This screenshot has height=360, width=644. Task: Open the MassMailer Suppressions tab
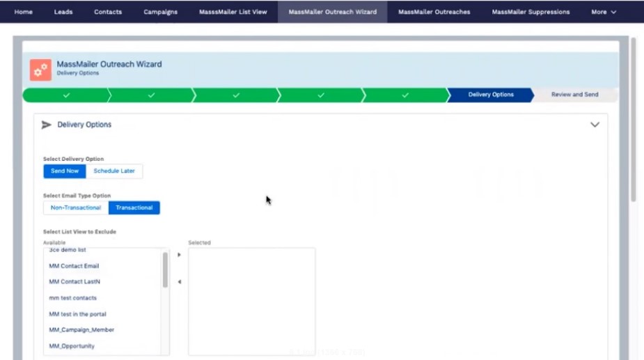(x=531, y=12)
